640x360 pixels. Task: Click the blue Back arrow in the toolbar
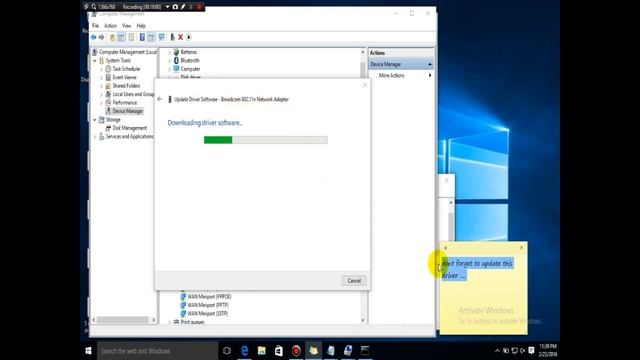(x=93, y=37)
